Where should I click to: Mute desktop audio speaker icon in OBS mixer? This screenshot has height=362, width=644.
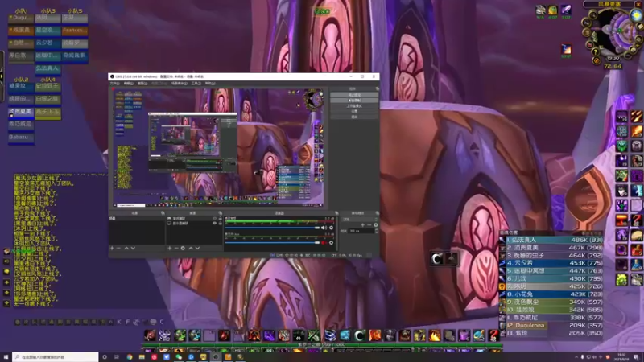pyautogui.click(x=324, y=228)
